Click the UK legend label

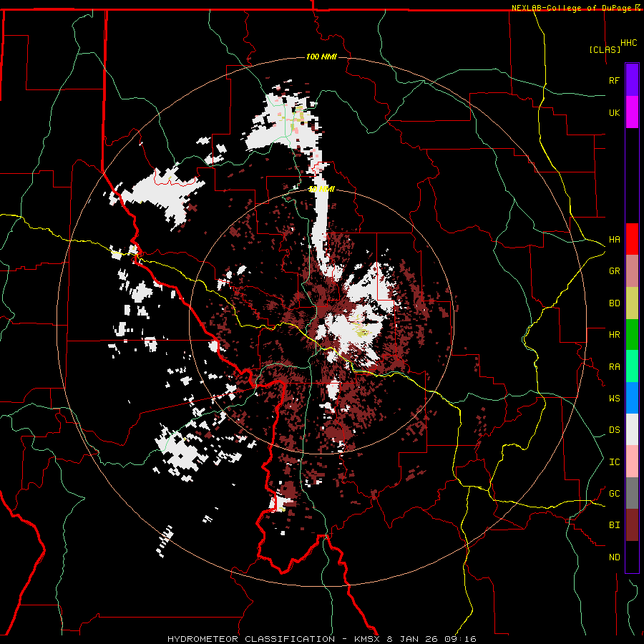point(615,113)
